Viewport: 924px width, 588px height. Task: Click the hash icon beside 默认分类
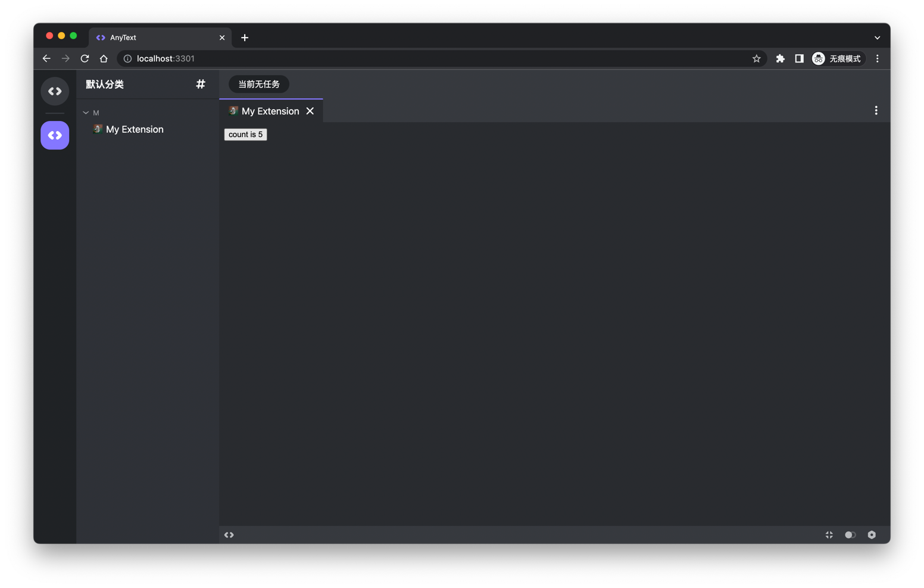click(x=201, y=84)
